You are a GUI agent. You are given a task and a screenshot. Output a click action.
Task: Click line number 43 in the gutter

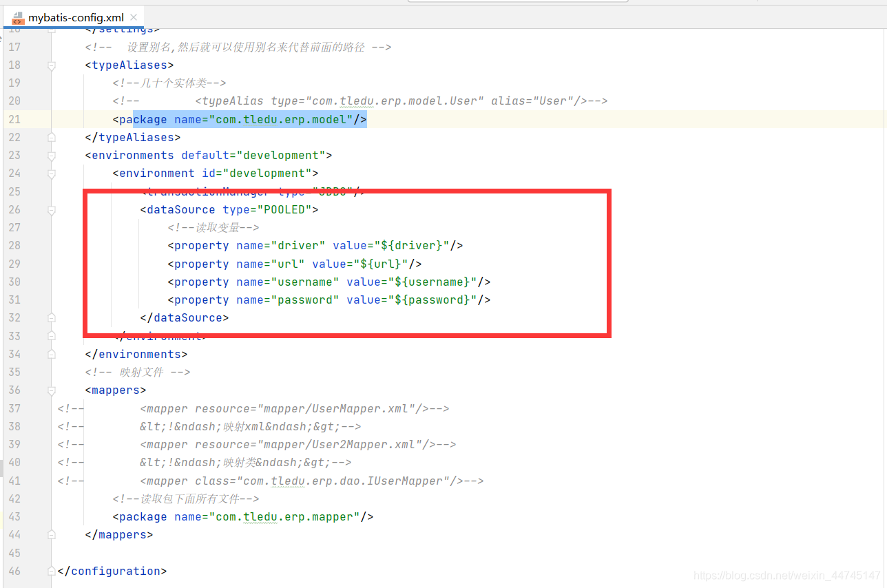pos(14,516)
